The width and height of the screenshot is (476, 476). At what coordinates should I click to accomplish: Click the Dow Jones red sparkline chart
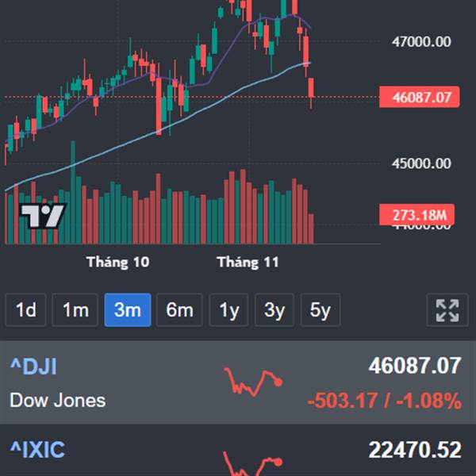coord(254,382)
